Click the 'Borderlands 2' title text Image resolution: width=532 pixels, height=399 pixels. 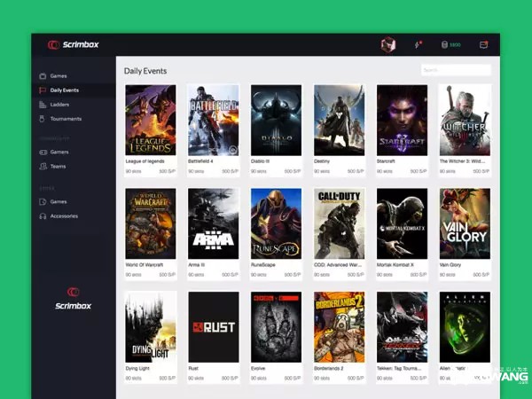click(329, 369)
